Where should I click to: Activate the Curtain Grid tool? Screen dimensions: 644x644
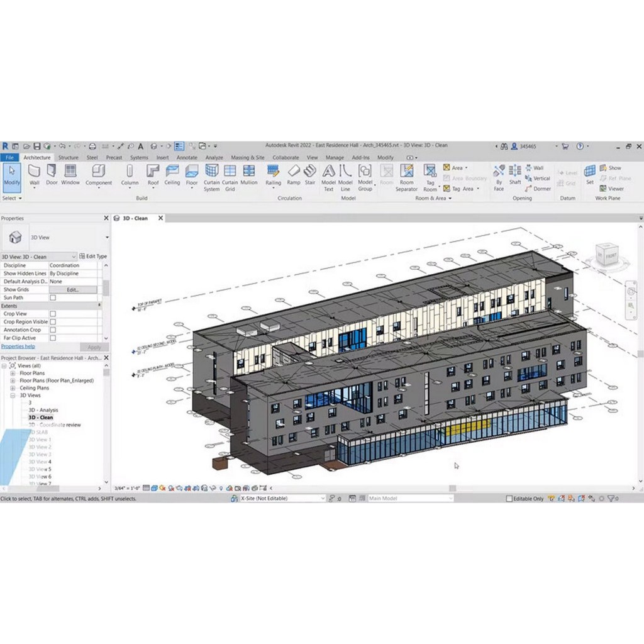(x=230, y=174)
